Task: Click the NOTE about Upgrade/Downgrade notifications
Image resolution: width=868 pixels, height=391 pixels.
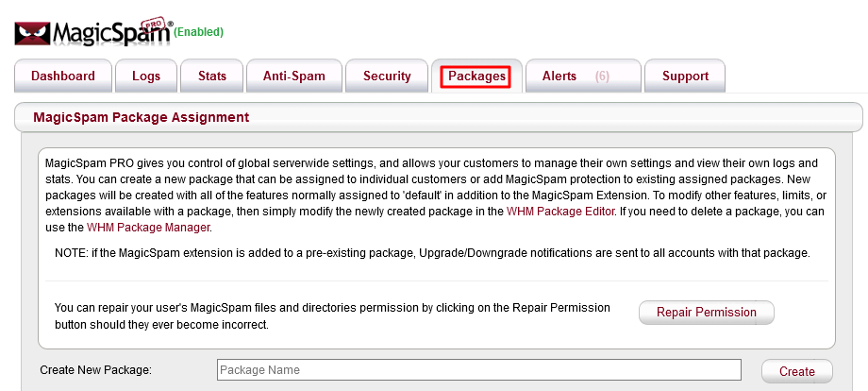Action: (432, 254)
